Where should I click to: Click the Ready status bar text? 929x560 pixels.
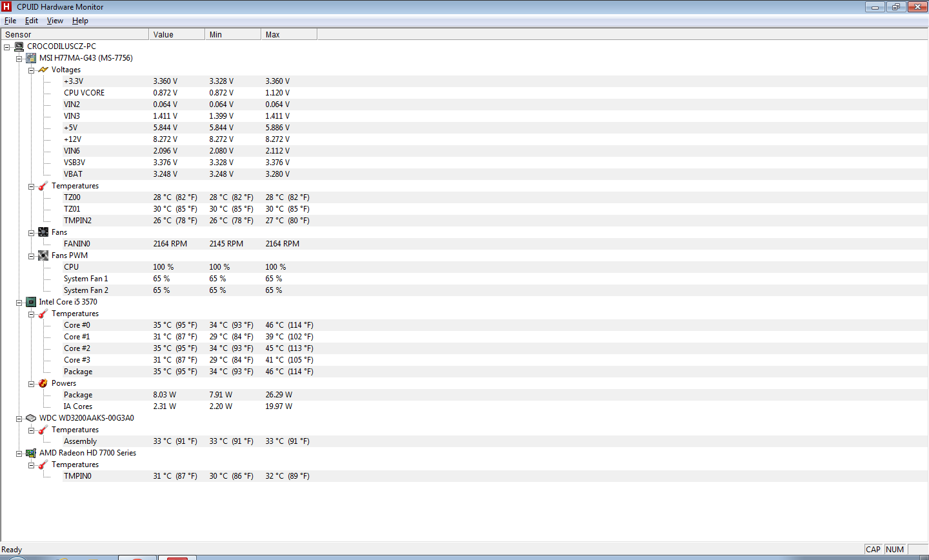pos(12,550)
